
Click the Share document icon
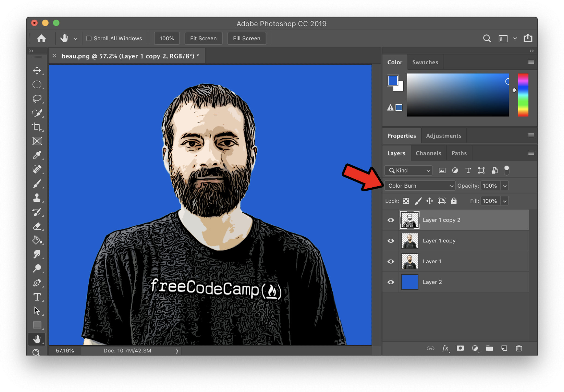pos(528,38)
